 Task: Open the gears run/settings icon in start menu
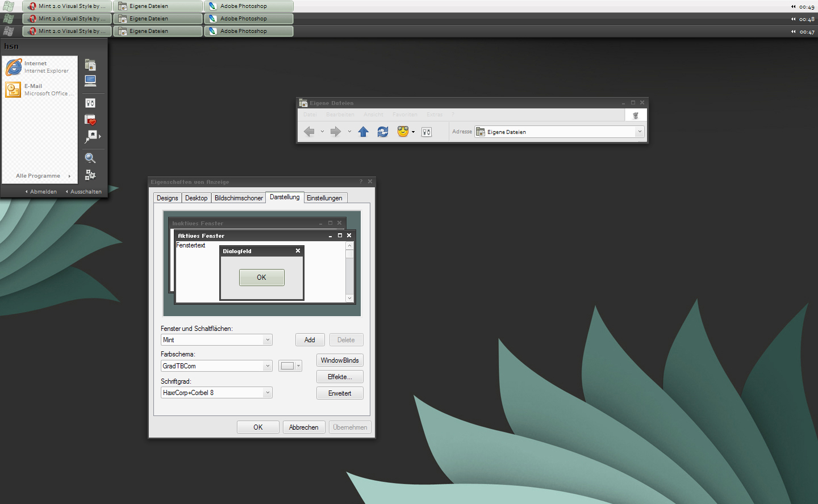tap(90, 175)
